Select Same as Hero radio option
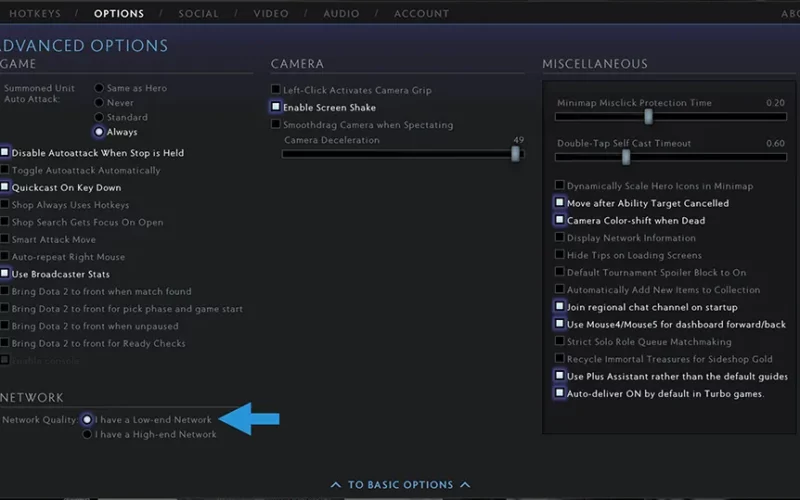Image resolution: width=800 pixels, height=500 pixels. (x=99, y=88)
